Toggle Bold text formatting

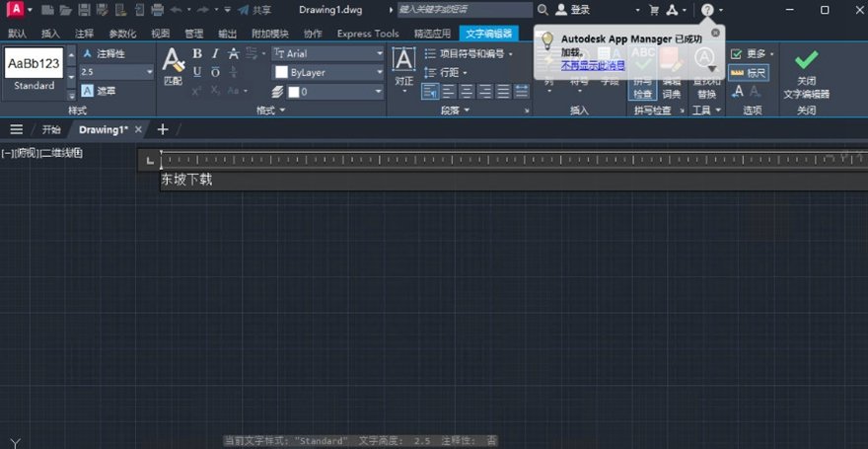pyautogui.click(x=197, y=53)
